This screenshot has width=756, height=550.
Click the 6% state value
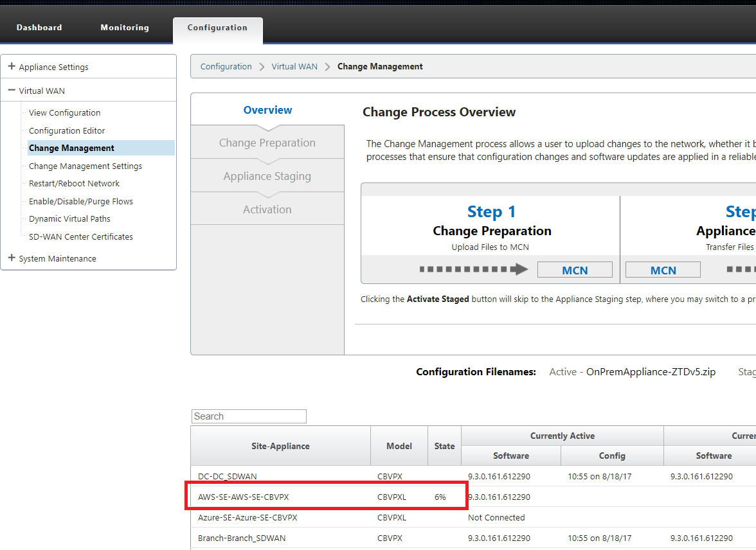click(x=440, y=497)
